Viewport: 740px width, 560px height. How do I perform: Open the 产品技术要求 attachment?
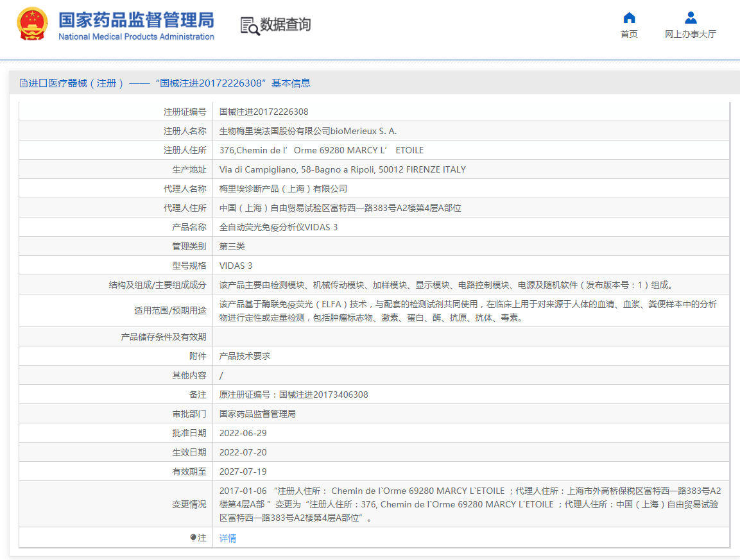tap(245, 356)
